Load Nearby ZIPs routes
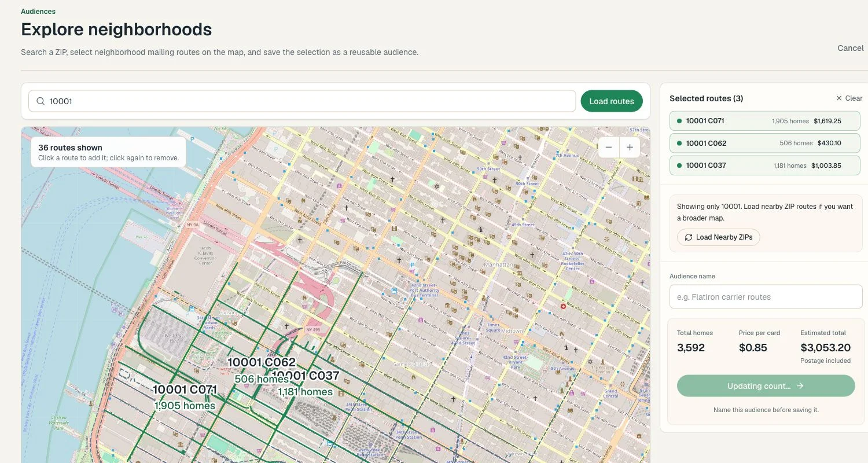 click(719, 237)
